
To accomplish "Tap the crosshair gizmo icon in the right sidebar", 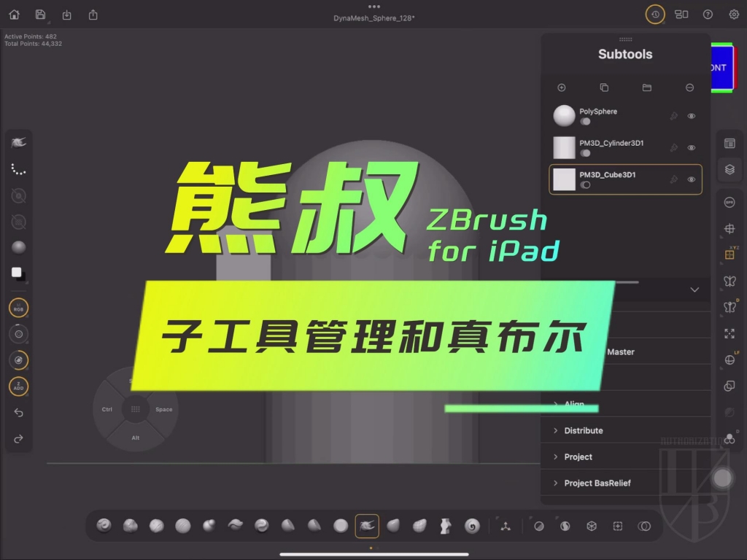I will [x=729, y=228].
